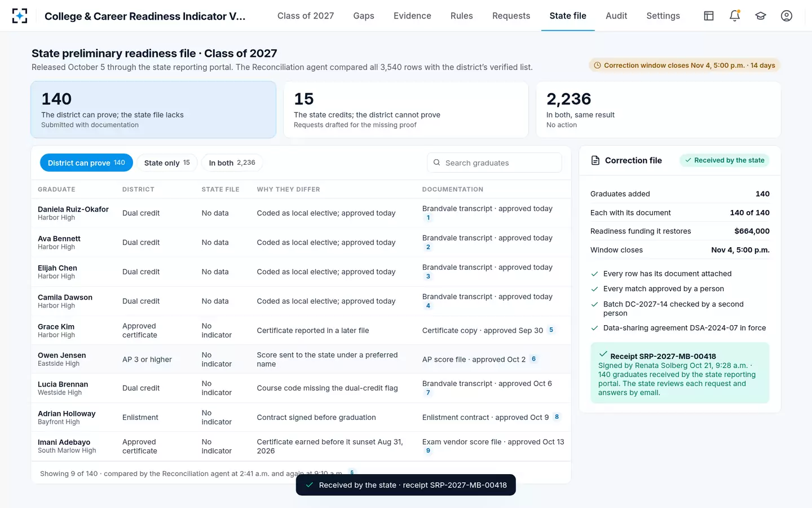
Task: Select the 140 district-can-prove summary card
Action: pyautogui.click(x=153, y=110)
